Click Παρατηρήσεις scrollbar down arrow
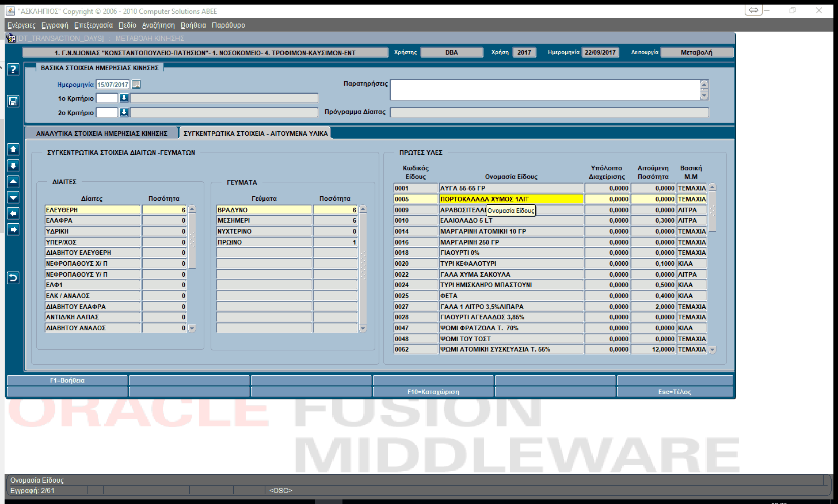838x504 pixels. click(x=704, y=97)
